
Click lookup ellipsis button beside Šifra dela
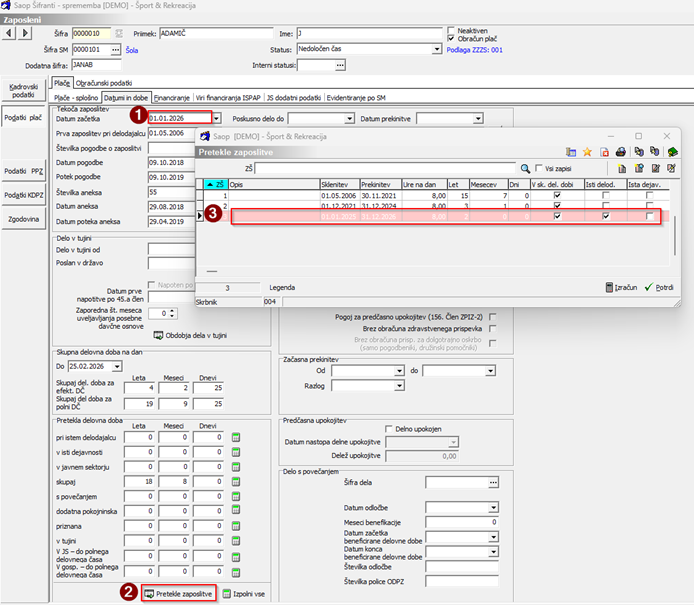click(x=492, y=482)
